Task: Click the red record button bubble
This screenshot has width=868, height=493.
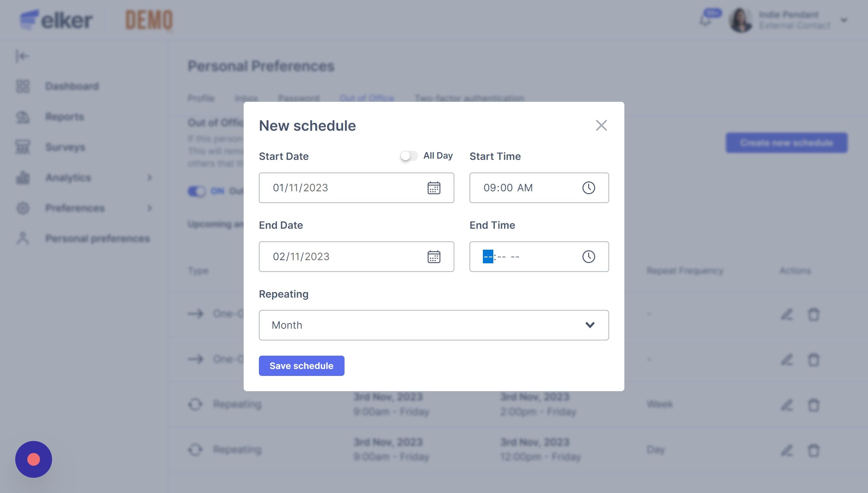Action: coord(34,459)
